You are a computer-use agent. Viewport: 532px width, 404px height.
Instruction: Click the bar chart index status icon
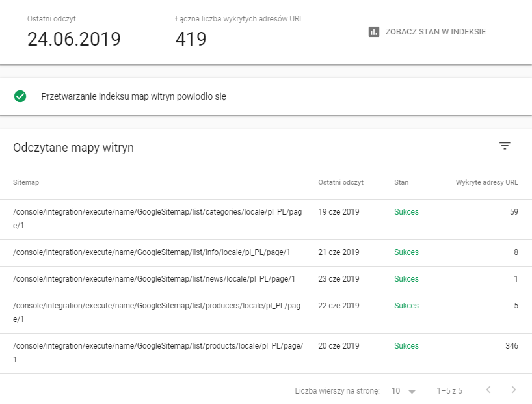(x=373, y=32)
